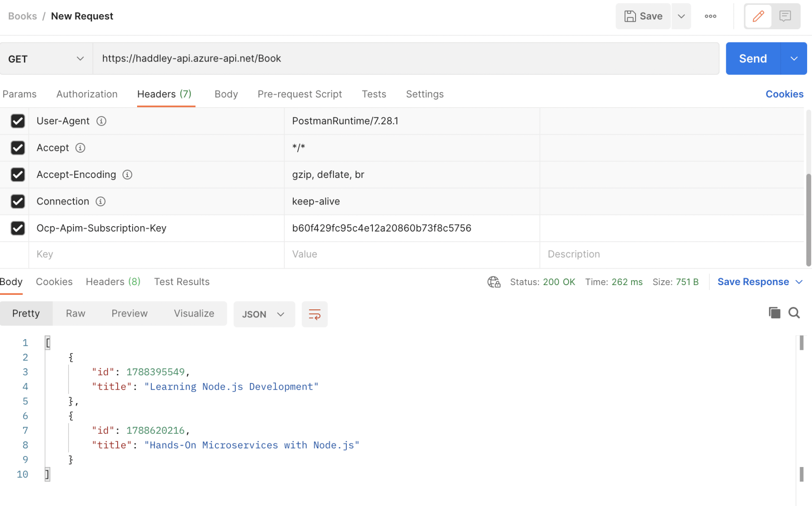Click the request URL input field
812x506 pixels.
tap(405, 59)
